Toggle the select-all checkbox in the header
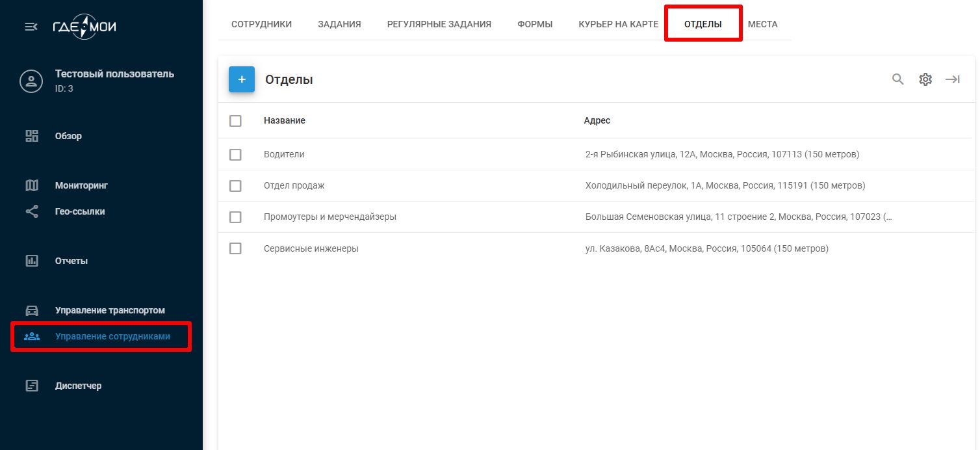 [x=235, y=121]
